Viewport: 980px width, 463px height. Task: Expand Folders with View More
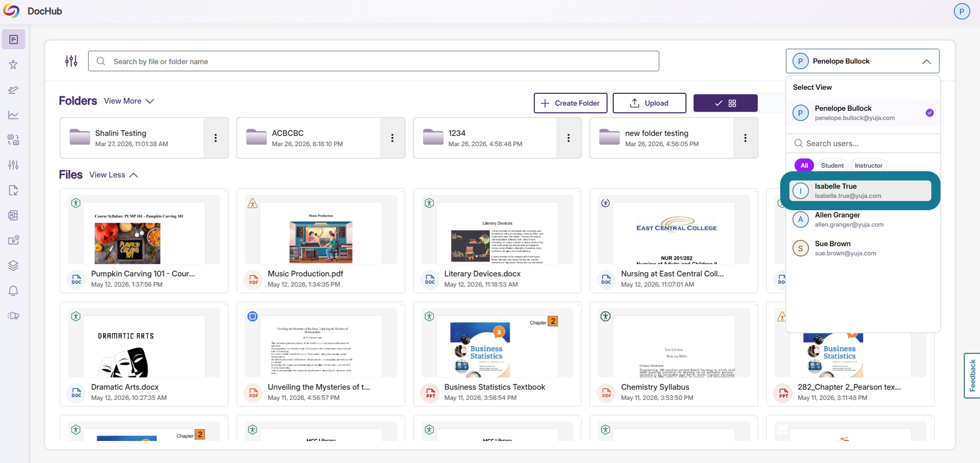point(129,101)
